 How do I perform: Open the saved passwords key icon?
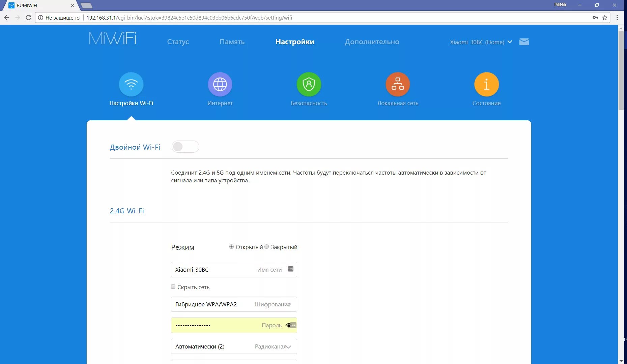click(x=595, y=18)
